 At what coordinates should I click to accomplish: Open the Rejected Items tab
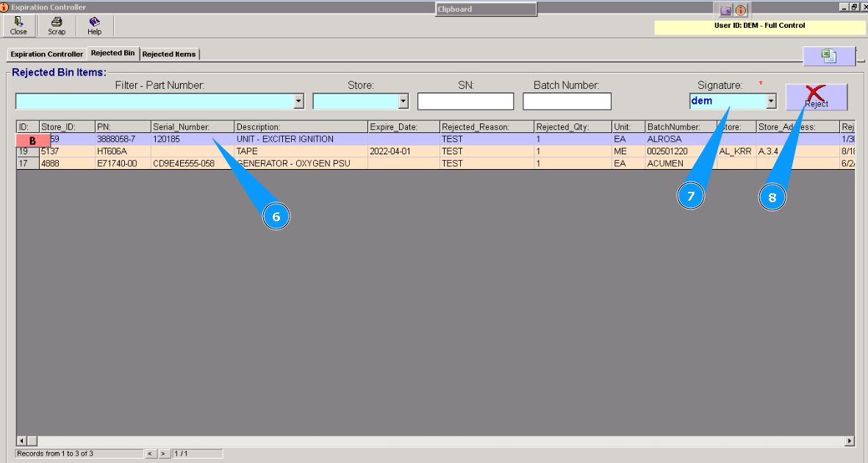pyautogui.click(x=169, y=54)
